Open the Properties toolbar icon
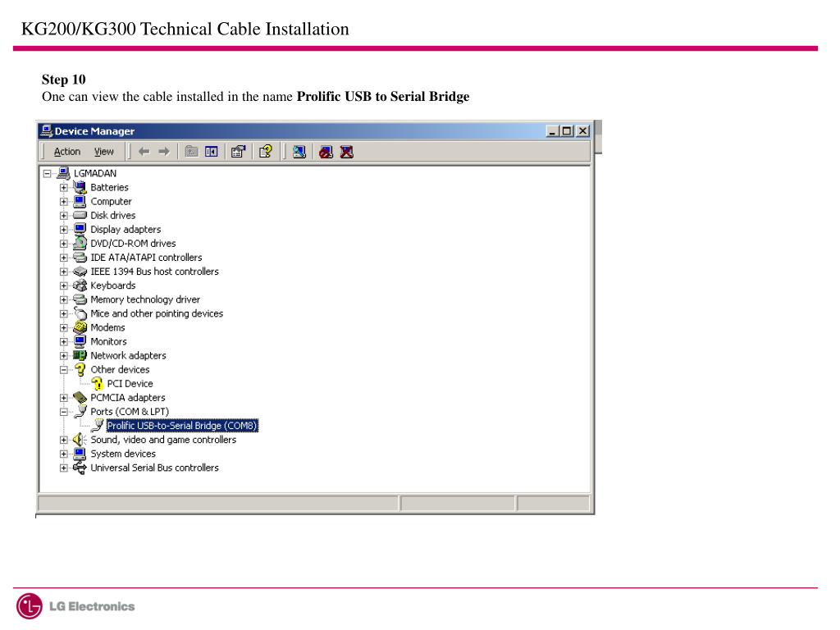Viewport: 840px width, 630px height. coord(239,152)
